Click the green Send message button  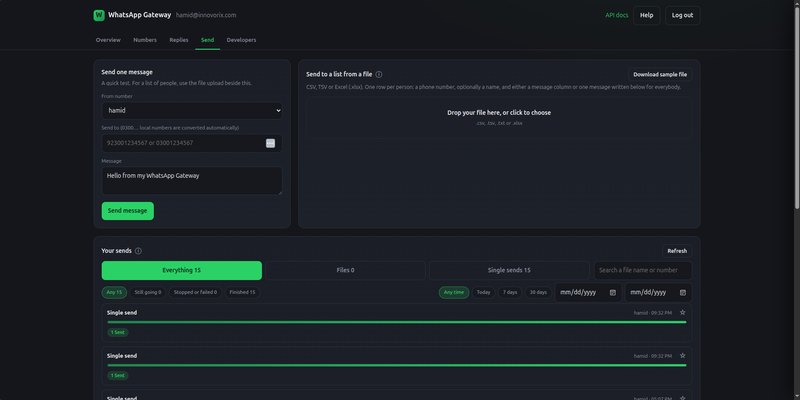[128, 211]
